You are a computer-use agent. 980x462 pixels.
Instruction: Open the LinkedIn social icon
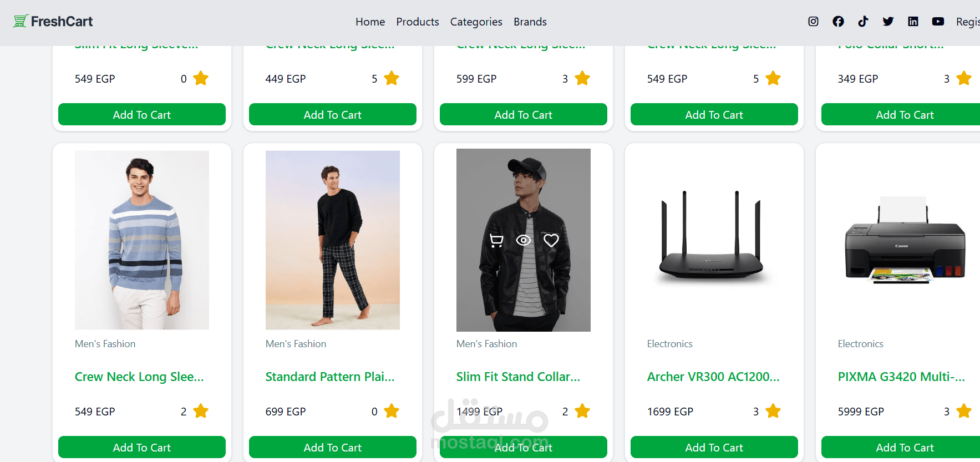point(913,22)
